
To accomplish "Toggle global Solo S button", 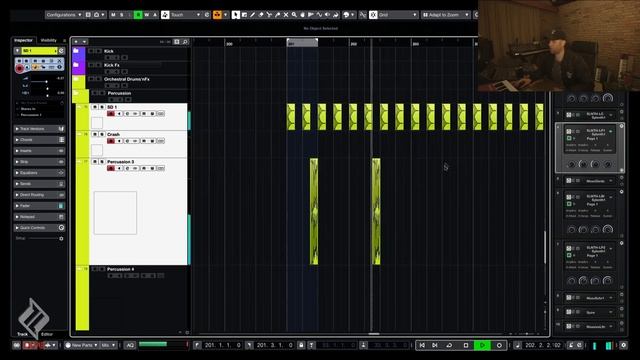I will point(121,15).
